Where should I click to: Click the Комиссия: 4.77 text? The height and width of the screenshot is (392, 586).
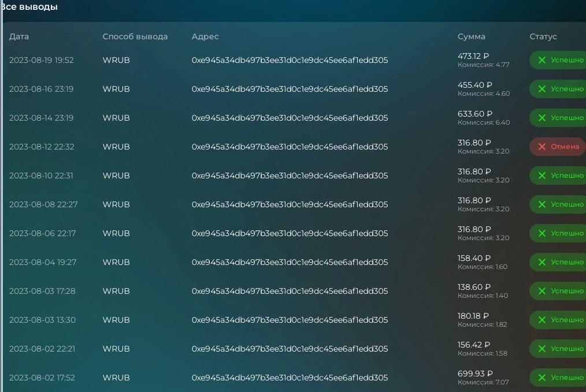pos(484,65)
